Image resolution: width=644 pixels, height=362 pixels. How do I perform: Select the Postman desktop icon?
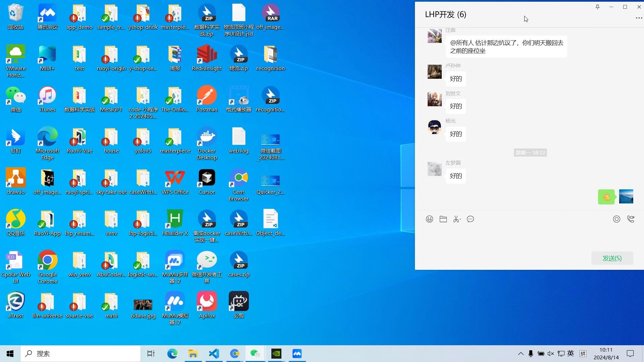tap(207, 99)
